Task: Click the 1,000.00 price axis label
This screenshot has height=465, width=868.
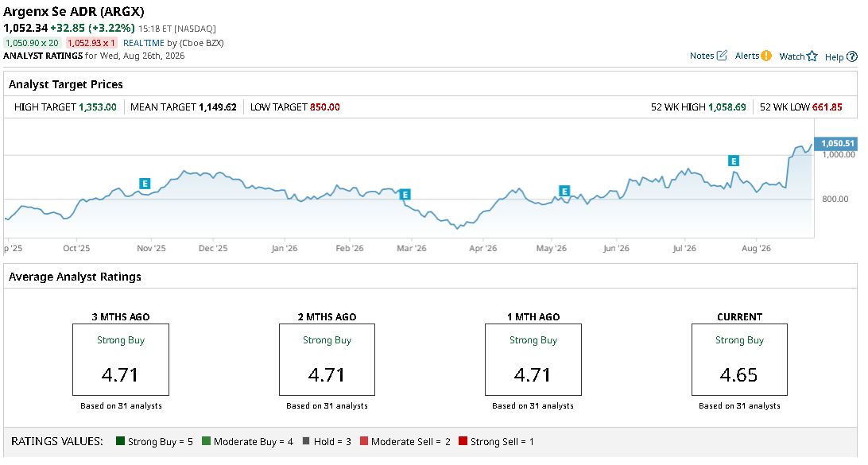Action: (x=838, y=155)
